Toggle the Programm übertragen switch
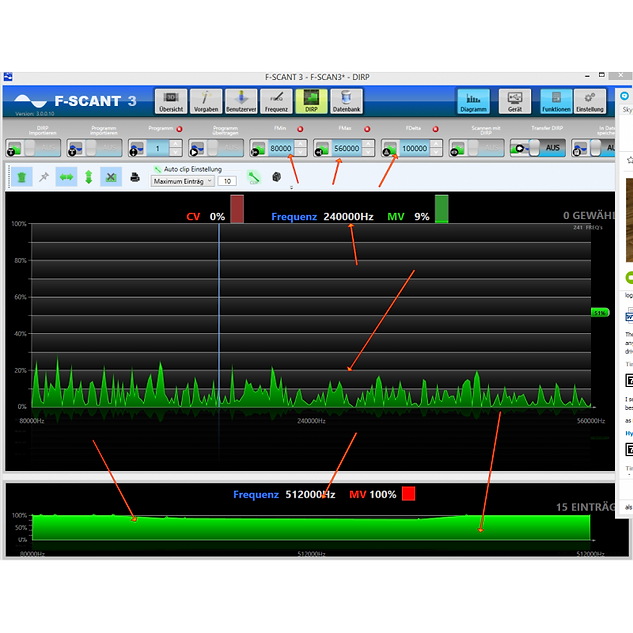633x633 pixels. point(225,148)
